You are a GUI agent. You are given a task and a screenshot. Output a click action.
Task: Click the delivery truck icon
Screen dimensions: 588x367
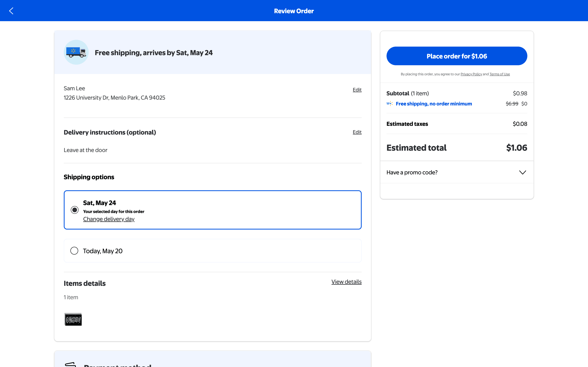coord(76,52)
